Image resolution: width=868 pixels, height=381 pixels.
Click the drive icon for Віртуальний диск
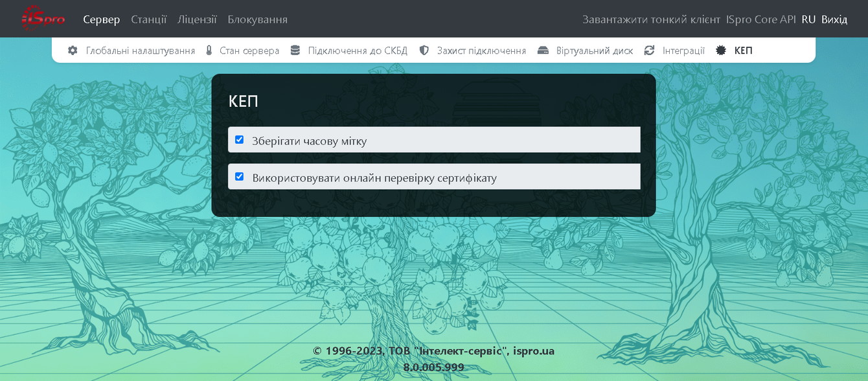(543, 51)
